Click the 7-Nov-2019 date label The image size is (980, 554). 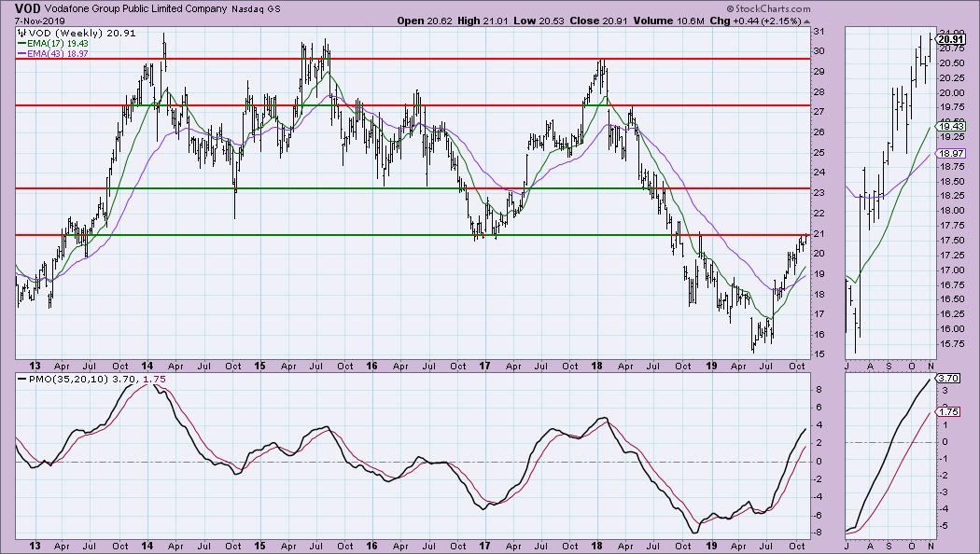point(38,21)
